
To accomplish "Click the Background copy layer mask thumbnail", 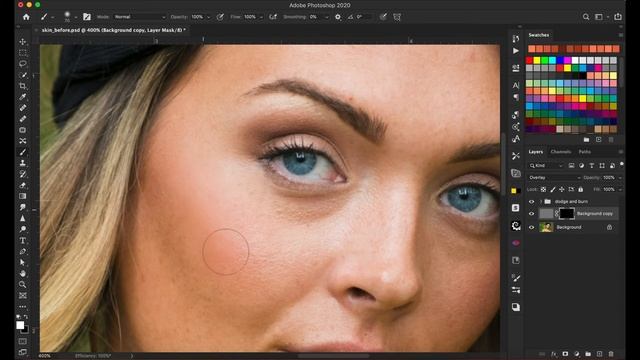I will pos(567,213).
